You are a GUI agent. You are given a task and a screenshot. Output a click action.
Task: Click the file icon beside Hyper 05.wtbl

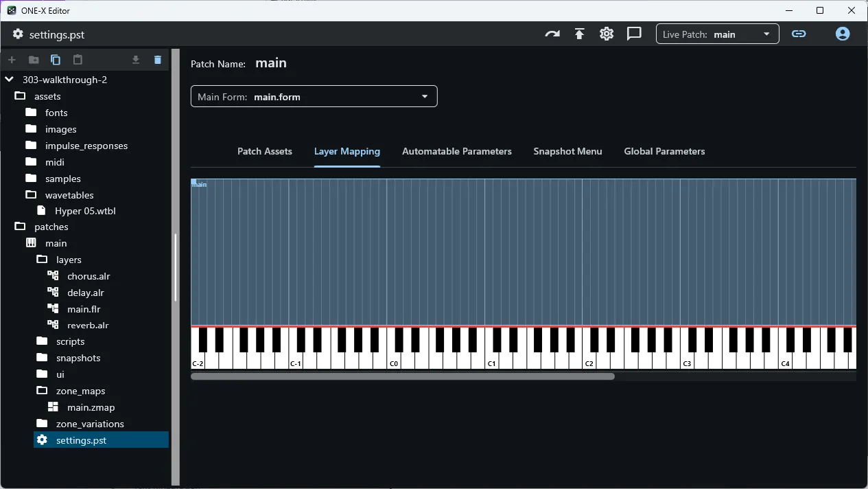point(41,211)
